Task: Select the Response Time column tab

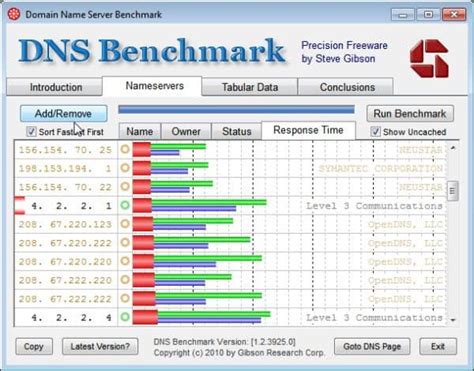Action: 308,130
